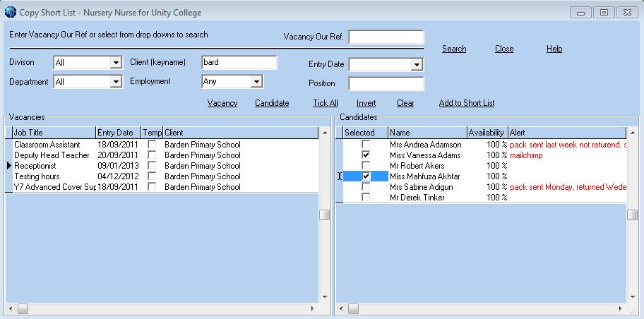This screenshot has height=319, width=644.
Task: Click the Tick All link
Action: [326, 103]
